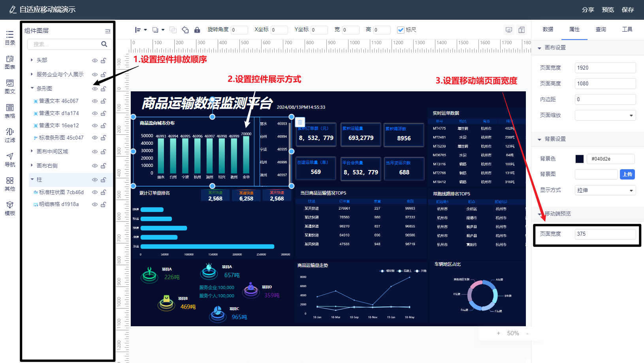Click the 上传 background image button

point(627,174)
